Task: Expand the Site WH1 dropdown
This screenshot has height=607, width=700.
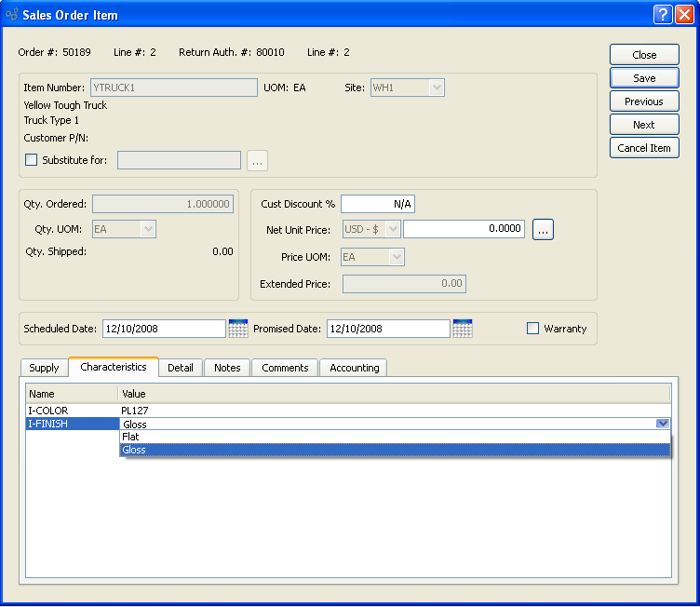Action: (x=436, y=88)
